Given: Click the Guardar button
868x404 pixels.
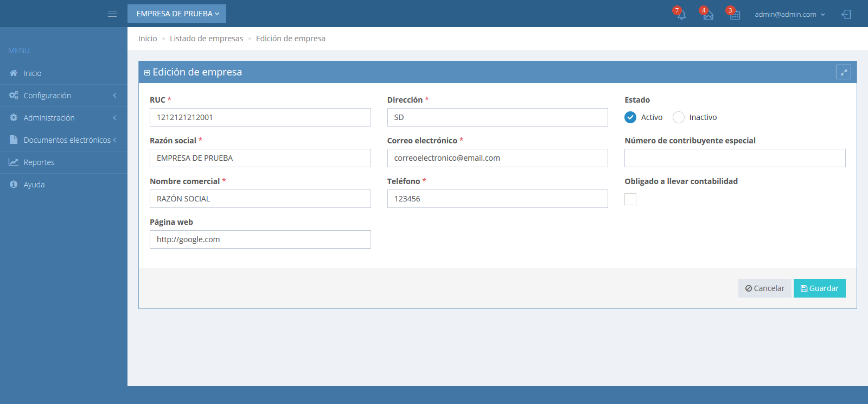Looking at the screenshot, I should click(x=819, y=288).
